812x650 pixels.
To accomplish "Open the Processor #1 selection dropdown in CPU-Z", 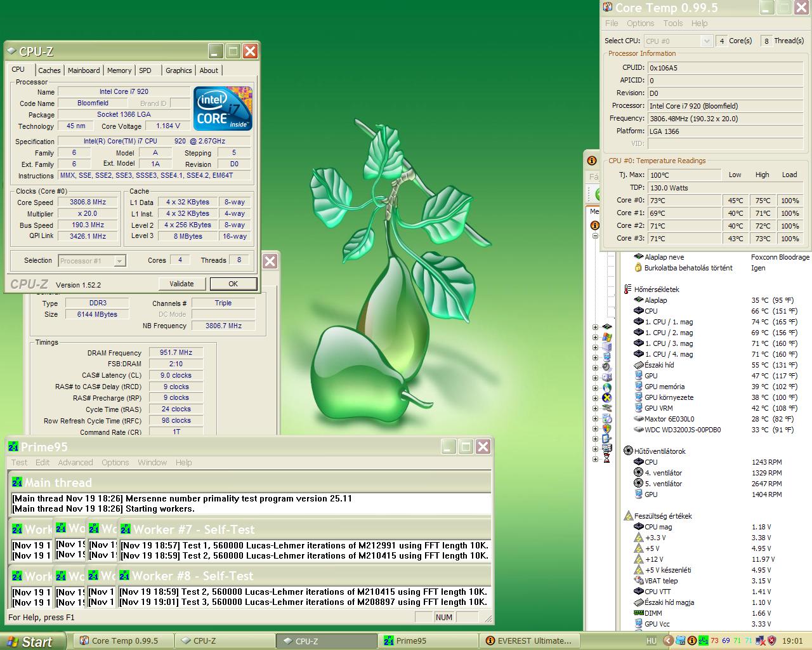I will (119, 261).
